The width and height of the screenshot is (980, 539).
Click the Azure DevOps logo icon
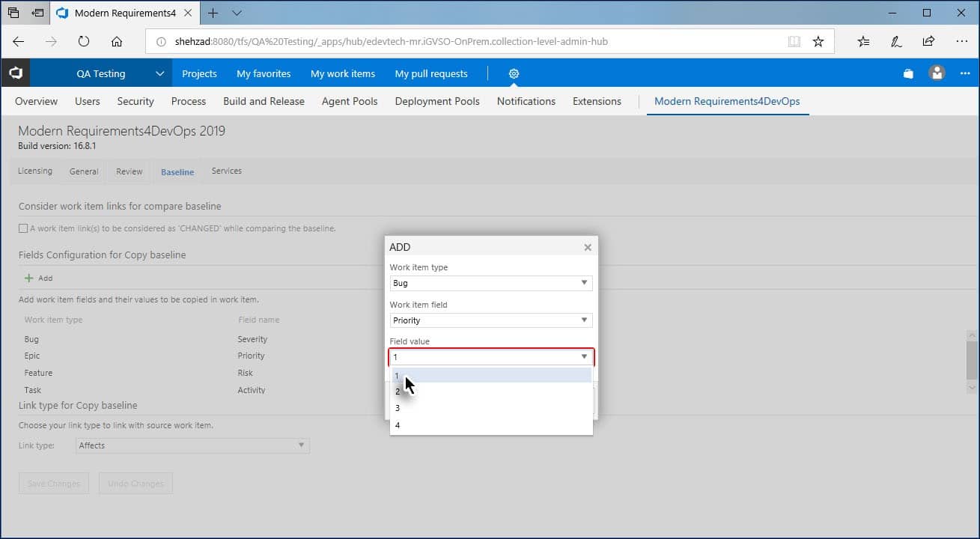(x=16, y=73)
